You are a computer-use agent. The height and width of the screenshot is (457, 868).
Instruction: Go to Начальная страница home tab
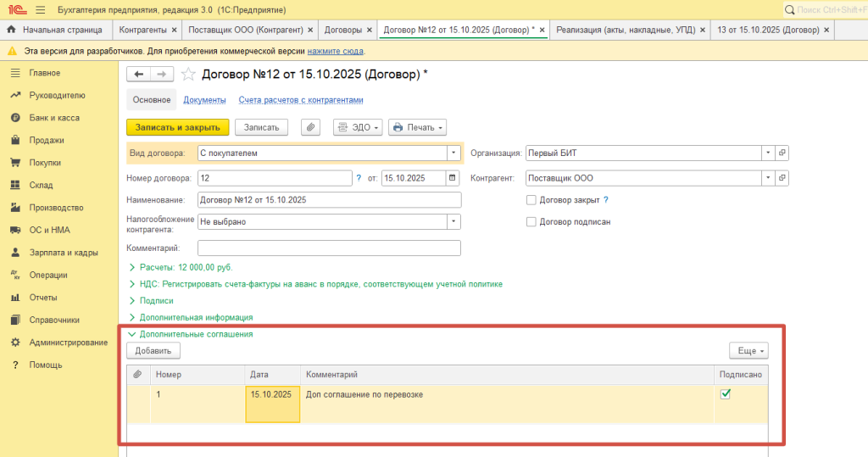point(58,30)
